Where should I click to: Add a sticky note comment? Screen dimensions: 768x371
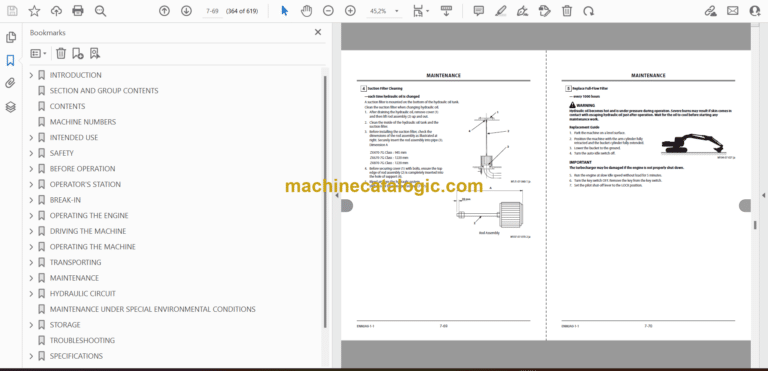479,11
